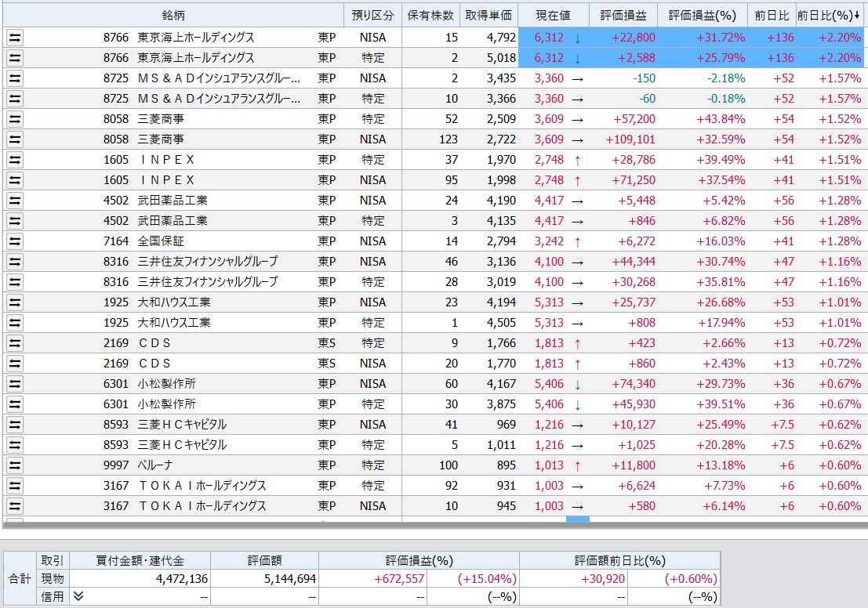Click the -0.18% loss percentage
The height and width of the screenshot is (608, 868).
(x=726, y=99)
